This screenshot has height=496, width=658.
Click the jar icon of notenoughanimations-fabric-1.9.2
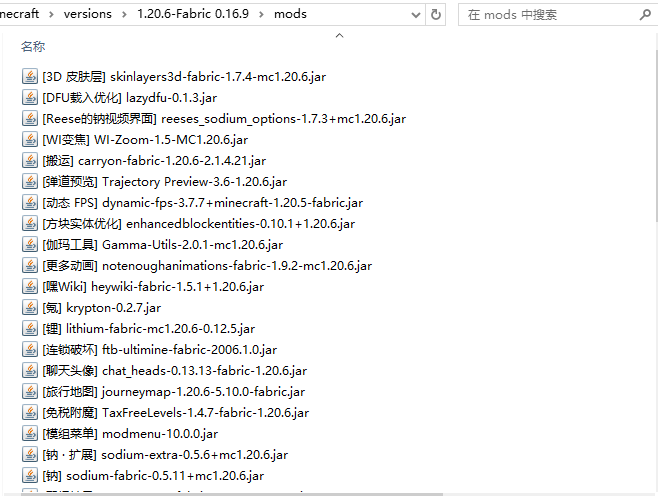pyautogui.click(x=29, y=265)
